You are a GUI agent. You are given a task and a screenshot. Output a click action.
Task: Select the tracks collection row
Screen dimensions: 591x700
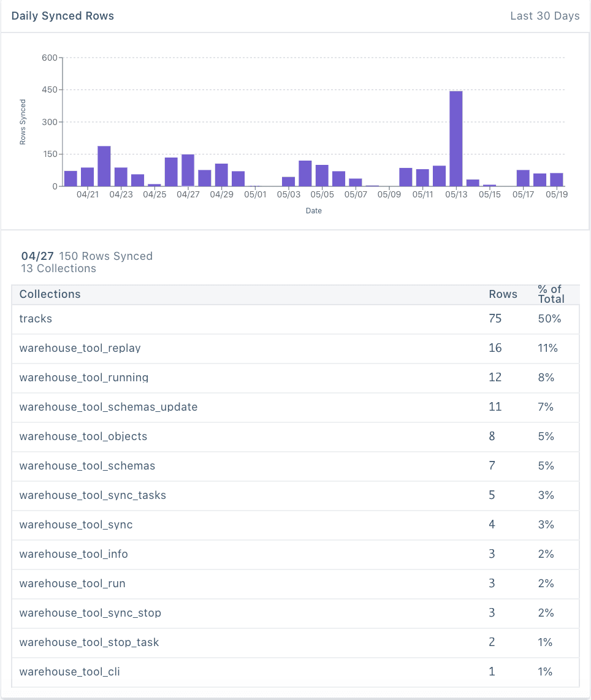(36, 319)
